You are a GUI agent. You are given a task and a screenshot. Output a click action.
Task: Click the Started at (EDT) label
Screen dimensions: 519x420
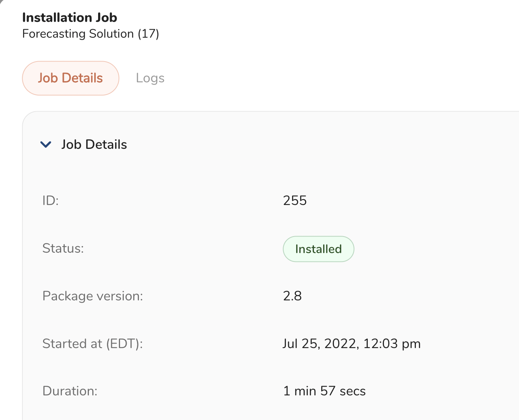tap(92, 343)
